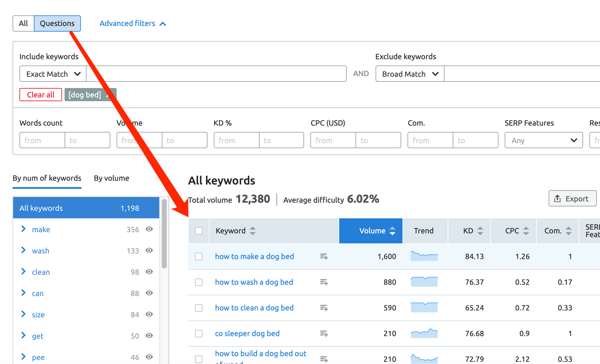Check the 'how to build a dog bed' row

[199, 359]
